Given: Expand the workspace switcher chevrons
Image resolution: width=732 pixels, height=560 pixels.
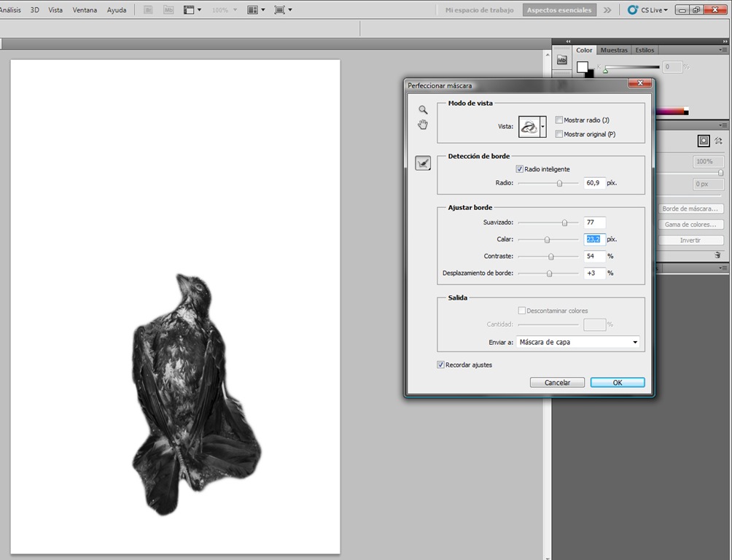Looking at the screenshot, I should pyautogui.click(x=607, y=9).
